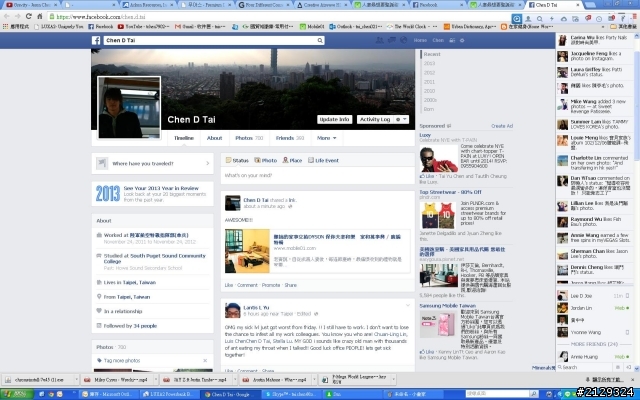Jump to 2011 on the timeline year list
Image resolution: width=640 pixels, height=400 pixels.
pyautogui.click(x=429, y=82)
